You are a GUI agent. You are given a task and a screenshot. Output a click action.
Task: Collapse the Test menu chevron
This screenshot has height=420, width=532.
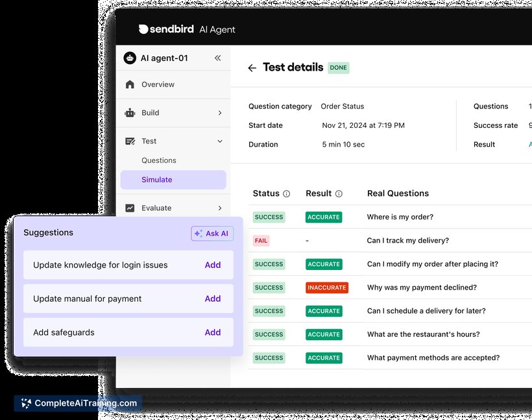pyautogui.click(x=220, y=141)
